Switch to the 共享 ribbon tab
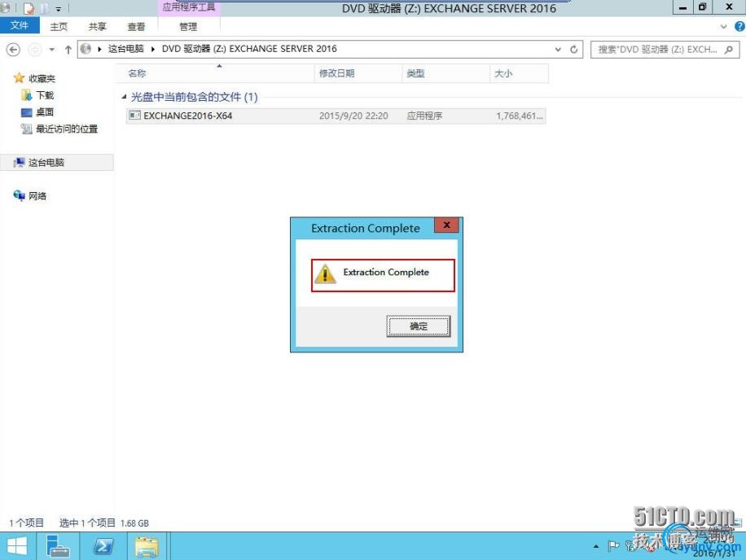746x560 pixels. (98, 27)
